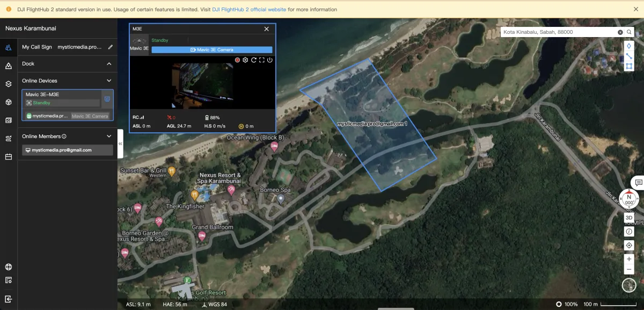The height and width of the screenshot is (310, 644).
Task: Open the Team sidebar tab icon
Action: (8, 47)
